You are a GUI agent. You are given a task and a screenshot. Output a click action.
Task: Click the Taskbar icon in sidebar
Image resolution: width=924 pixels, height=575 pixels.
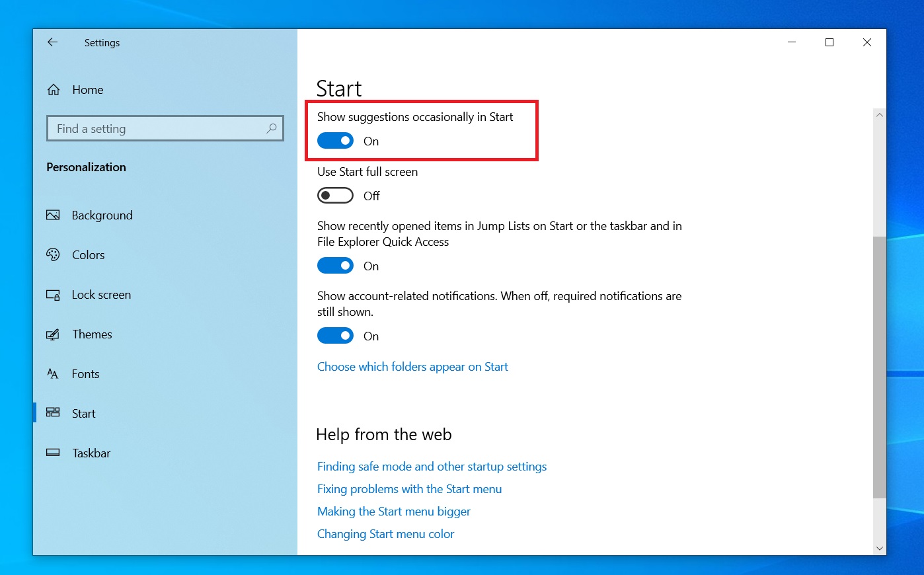(53, 453)
